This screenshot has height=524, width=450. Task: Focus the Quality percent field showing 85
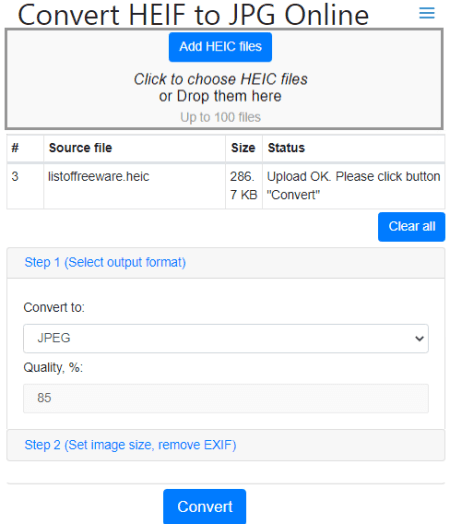pos(226,398)
